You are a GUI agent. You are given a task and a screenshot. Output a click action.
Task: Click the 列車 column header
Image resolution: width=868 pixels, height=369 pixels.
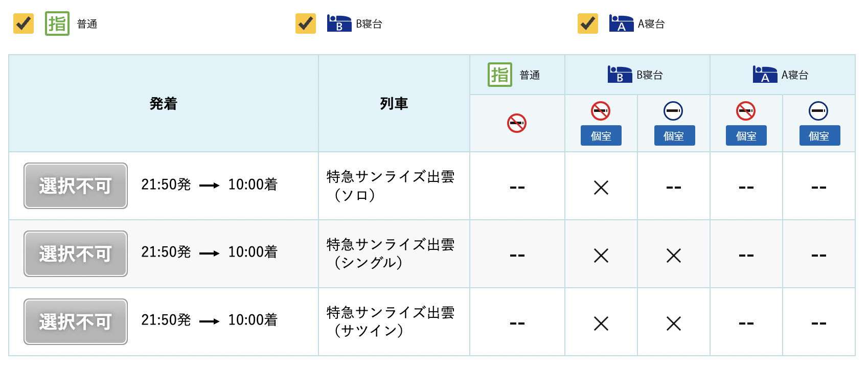[394, 104]
